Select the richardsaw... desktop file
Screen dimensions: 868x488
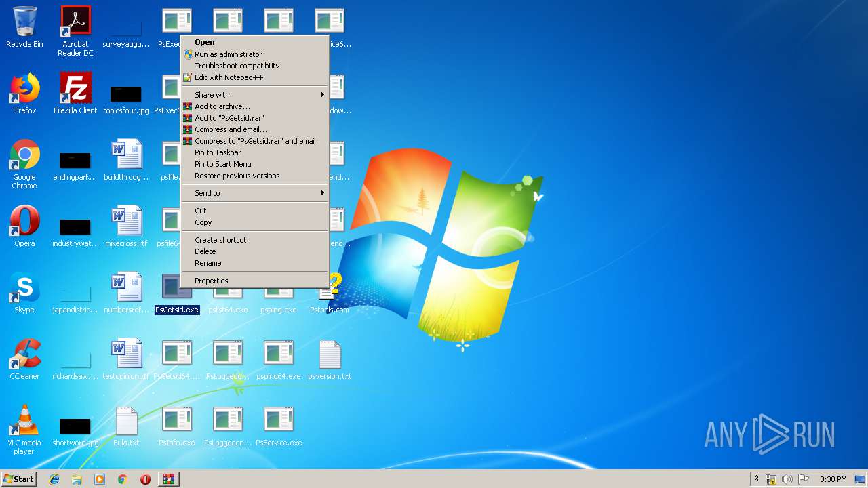coord(75,363)
